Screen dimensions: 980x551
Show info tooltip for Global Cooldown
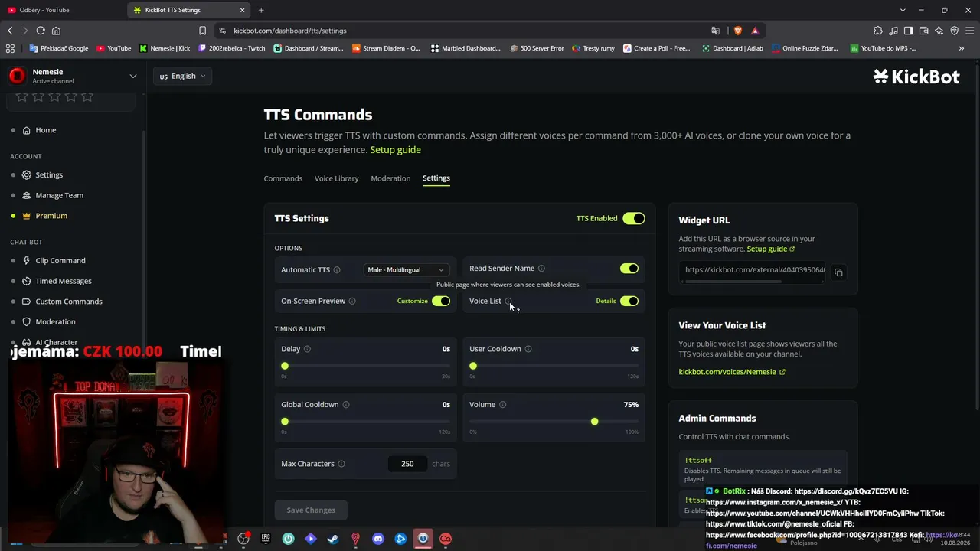coord(346,405)
